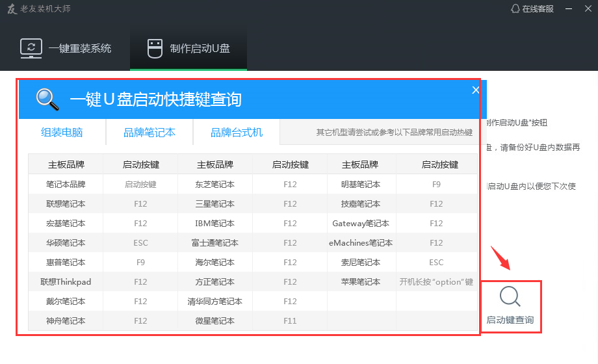
Task: Minimize the application window
Action: pyautogui.click(x=569, y=9)
